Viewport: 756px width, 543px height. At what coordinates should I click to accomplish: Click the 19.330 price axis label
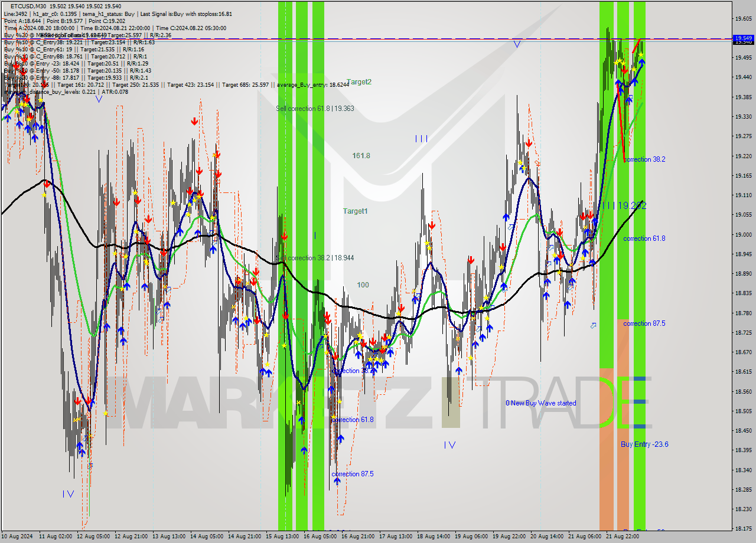743,117
